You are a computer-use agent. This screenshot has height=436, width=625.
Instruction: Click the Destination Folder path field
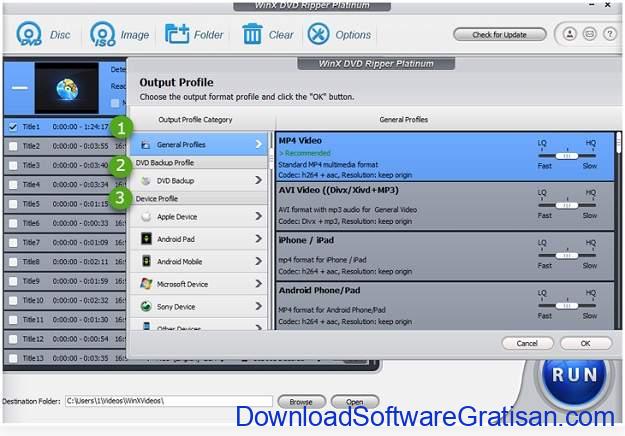point(168,401)
